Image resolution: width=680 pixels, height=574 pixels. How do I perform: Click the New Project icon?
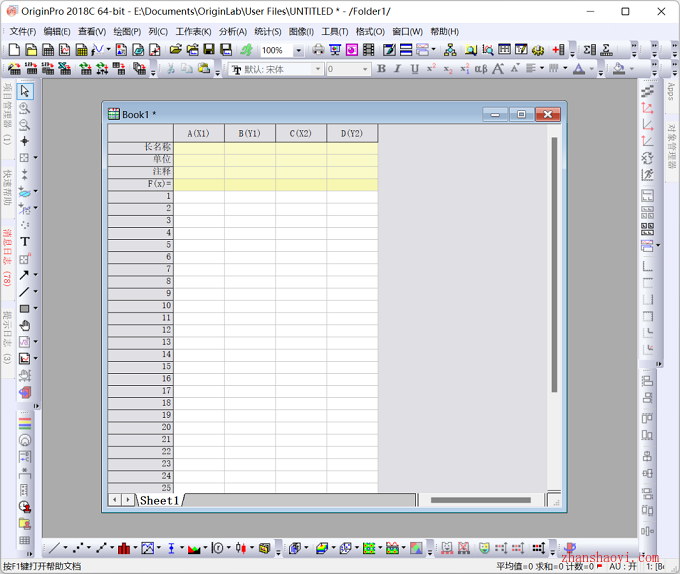point(14,50)
